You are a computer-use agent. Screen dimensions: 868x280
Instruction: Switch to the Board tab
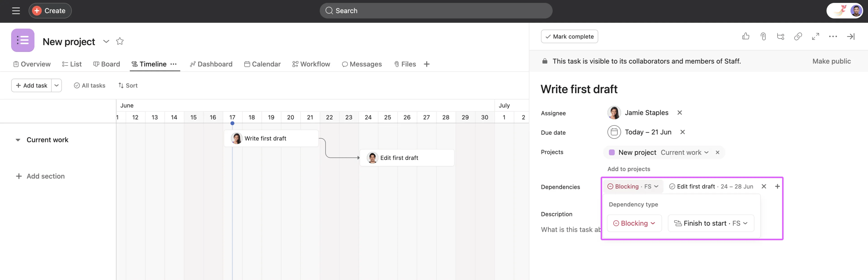[x=106, y=64]
